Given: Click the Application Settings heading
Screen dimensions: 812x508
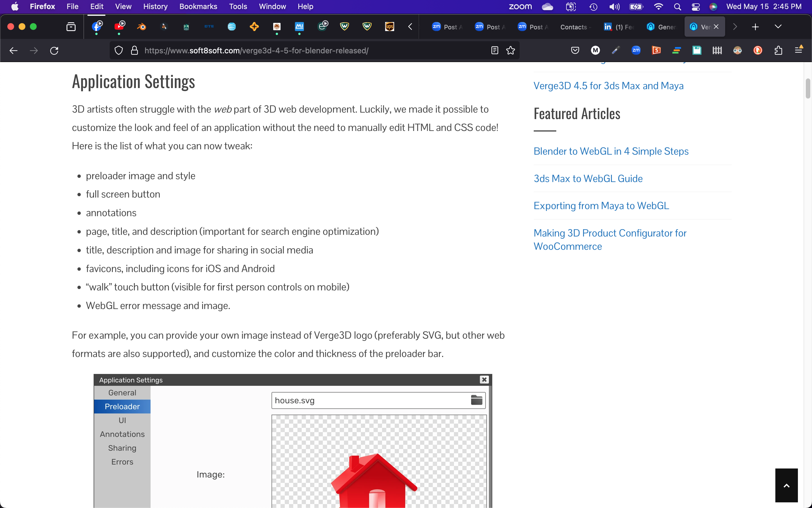Looking at the screenshot, I should [133, 82].
